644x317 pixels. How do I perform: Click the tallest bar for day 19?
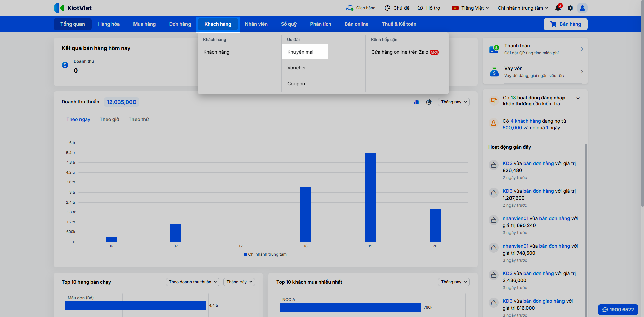click(370, 197)
